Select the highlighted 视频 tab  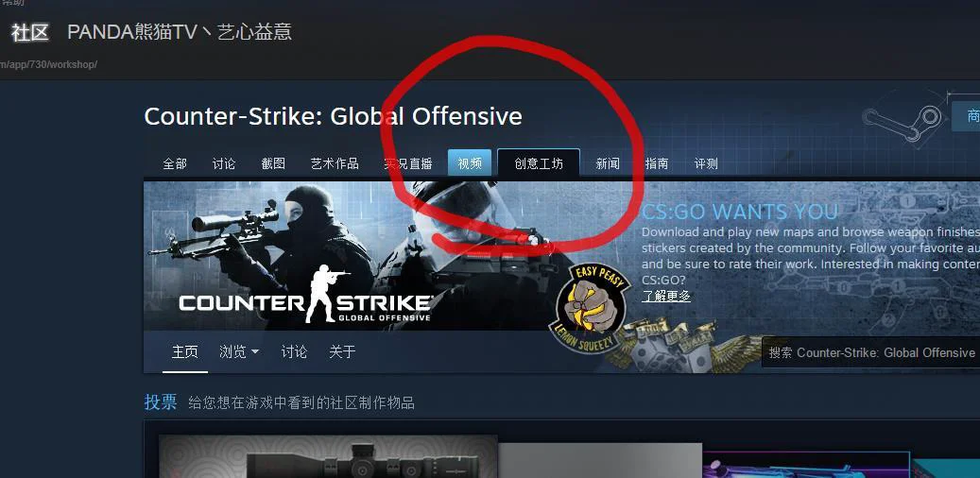tap(470, 163)
